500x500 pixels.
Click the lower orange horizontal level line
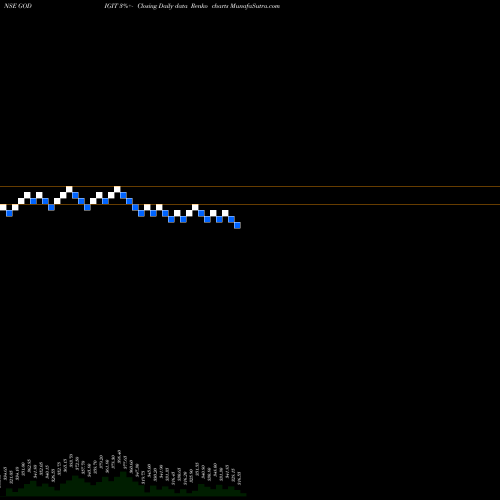250,204
